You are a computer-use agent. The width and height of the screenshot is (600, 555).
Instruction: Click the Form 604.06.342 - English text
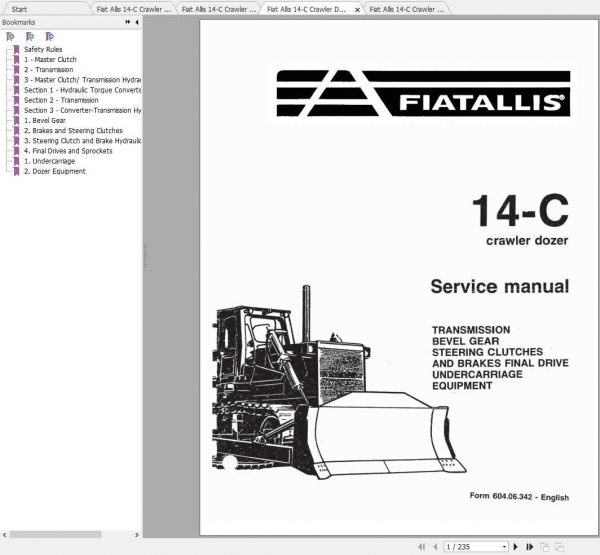[519, 496]
